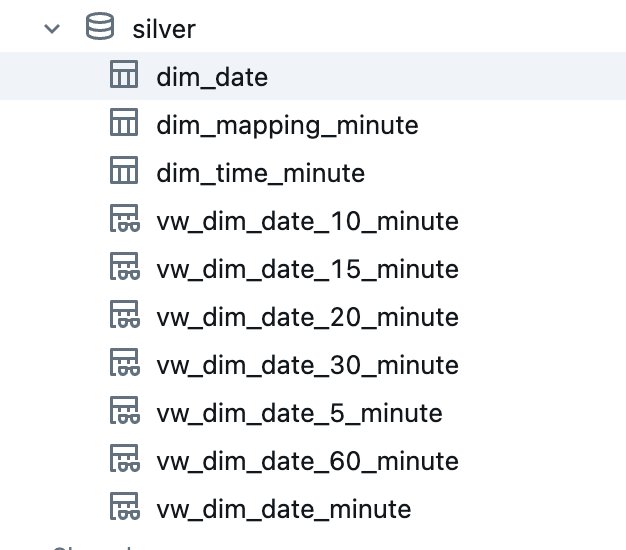Select the vw_dim_date_60_minute view
626x550 pixels.
307,461
